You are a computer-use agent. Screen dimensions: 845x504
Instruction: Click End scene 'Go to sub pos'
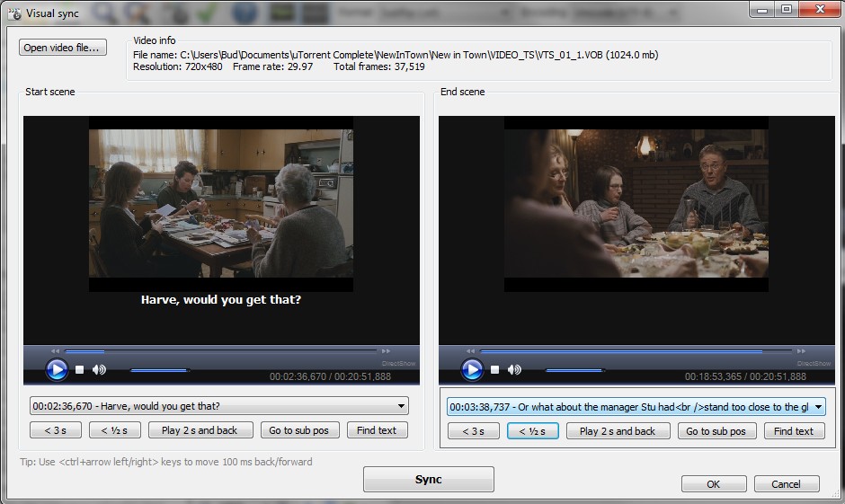(716, 431)
